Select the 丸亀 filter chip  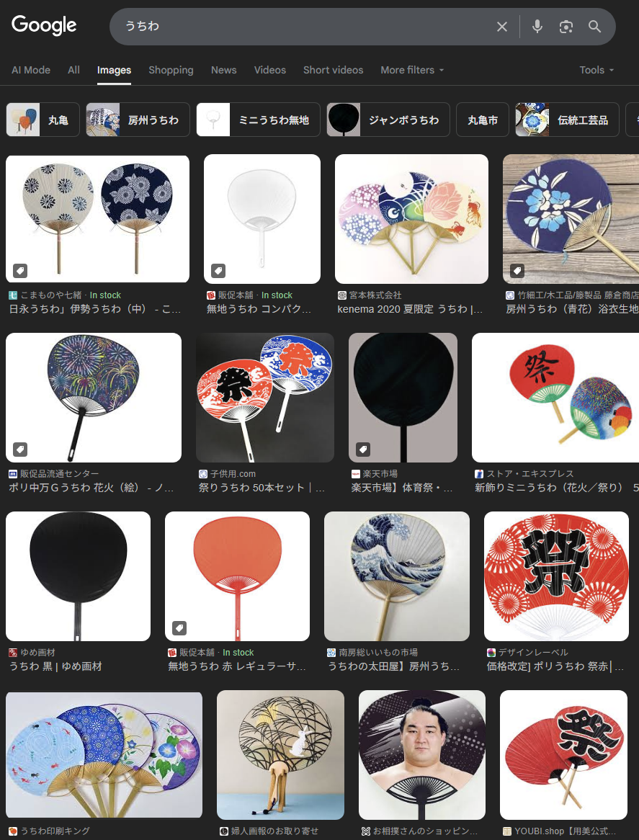point(43,120)
